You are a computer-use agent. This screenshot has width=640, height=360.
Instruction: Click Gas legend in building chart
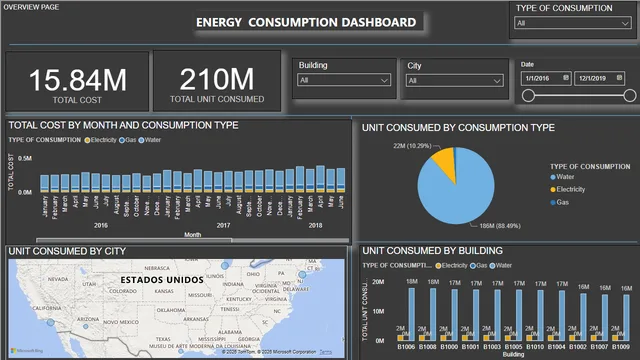pyautogui.click(x=478, y=266)
